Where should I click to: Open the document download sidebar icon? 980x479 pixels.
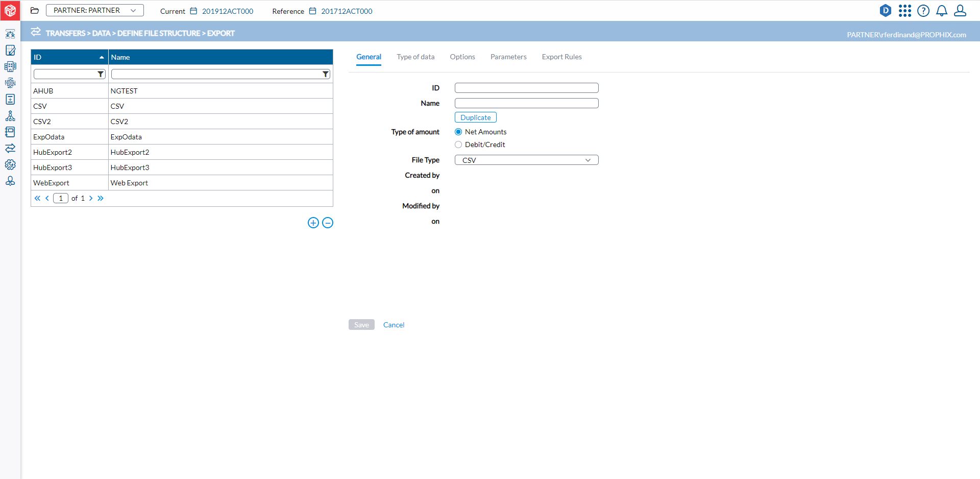[10, 99]
